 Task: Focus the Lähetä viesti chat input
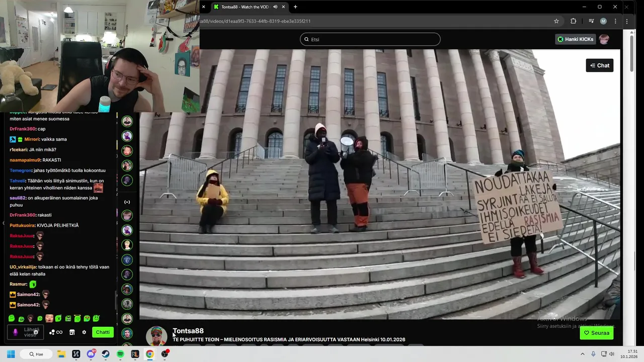tap(25, 332)
